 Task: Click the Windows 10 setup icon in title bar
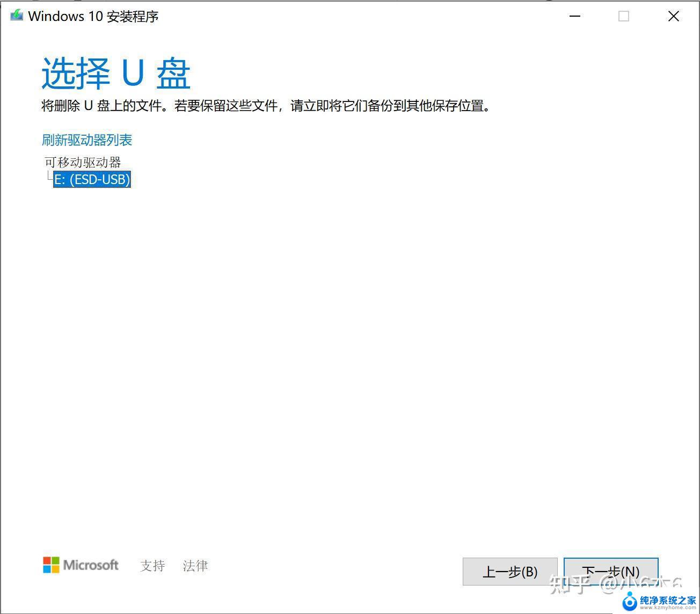tap(17, 16)
